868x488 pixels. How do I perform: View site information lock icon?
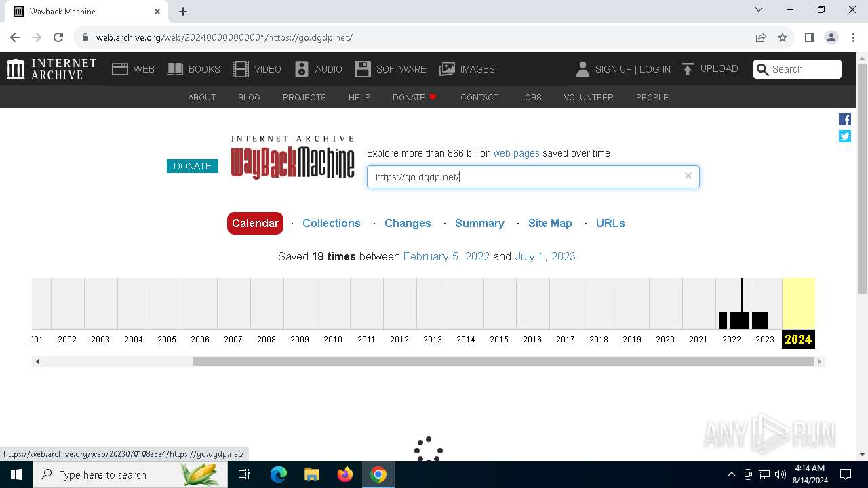coord(85,37)
